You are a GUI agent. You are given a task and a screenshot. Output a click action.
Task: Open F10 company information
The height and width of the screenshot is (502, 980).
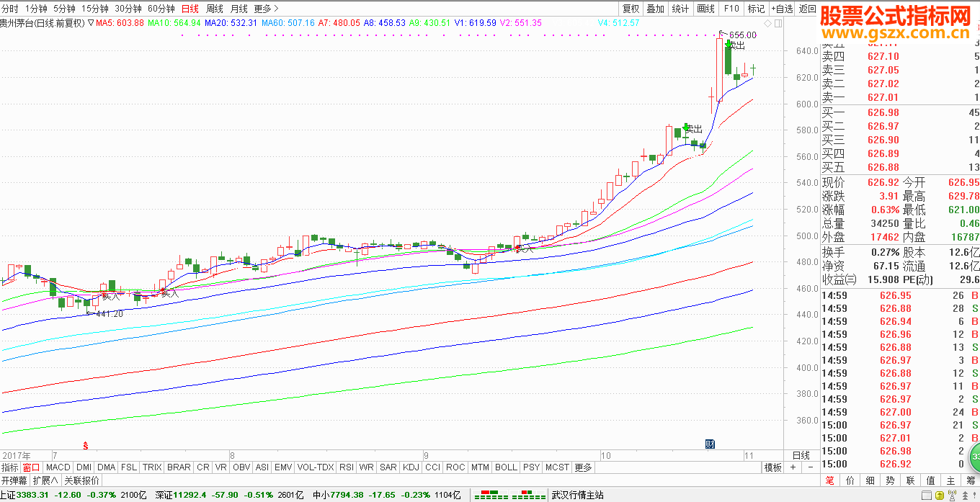(731, 9)
